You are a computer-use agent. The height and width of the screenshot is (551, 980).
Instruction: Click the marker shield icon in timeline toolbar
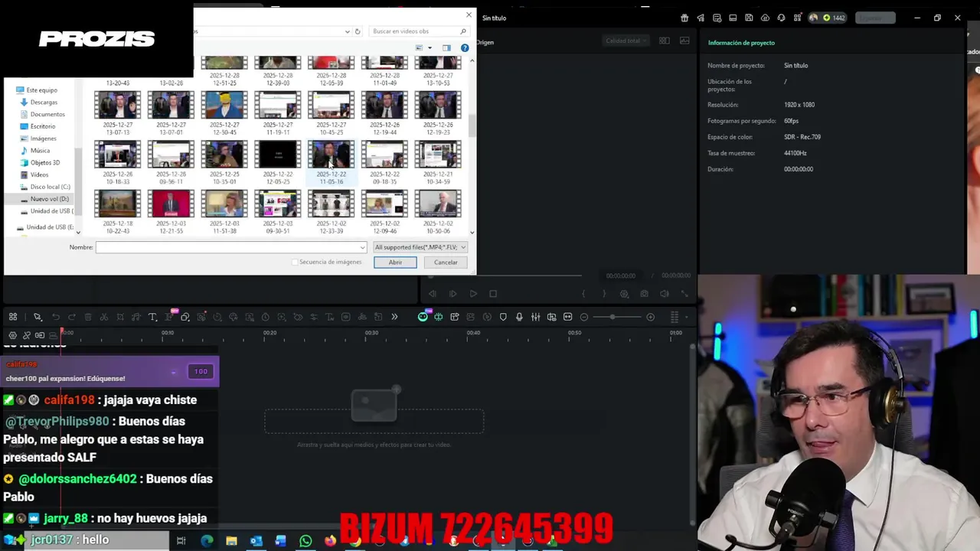503,317
